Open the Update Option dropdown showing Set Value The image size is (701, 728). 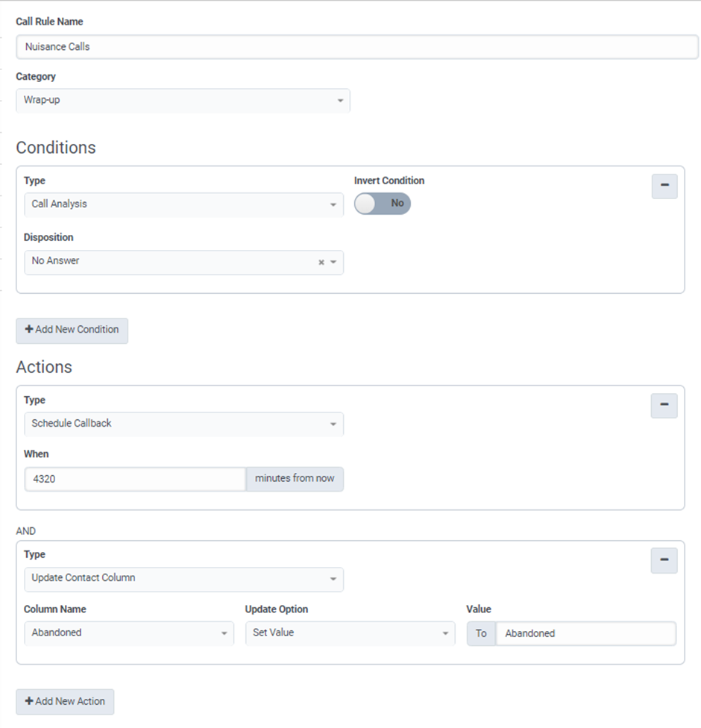pos(350,633)
